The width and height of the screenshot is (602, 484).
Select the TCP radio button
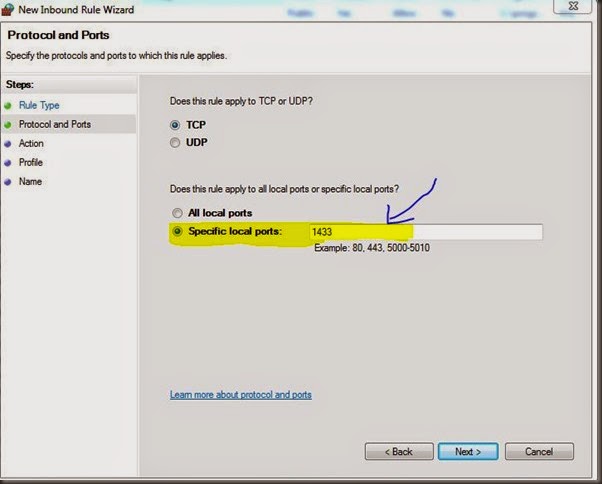click(x=175, y=125)
